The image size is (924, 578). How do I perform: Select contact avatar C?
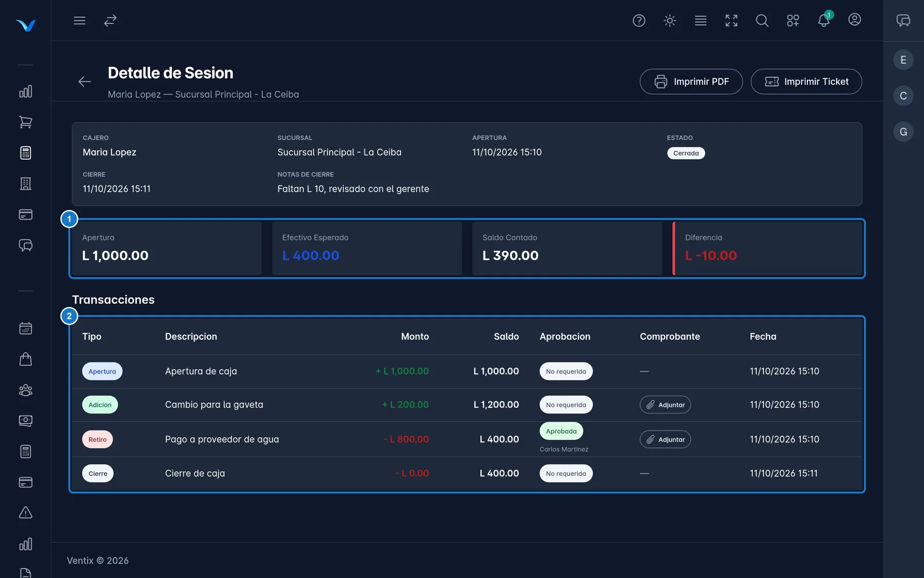click(x=903, y=96)
